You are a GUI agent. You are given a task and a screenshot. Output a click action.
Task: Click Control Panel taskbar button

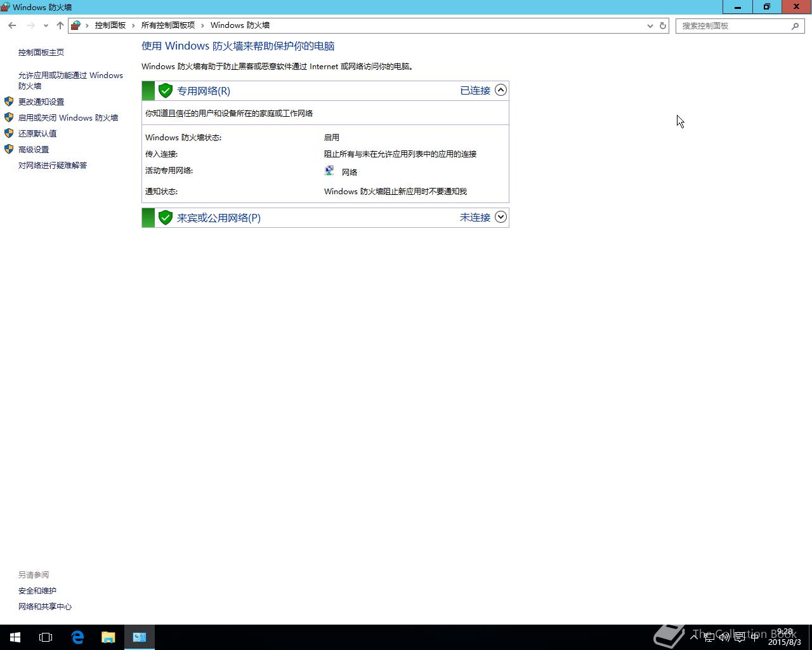[140, 637]
